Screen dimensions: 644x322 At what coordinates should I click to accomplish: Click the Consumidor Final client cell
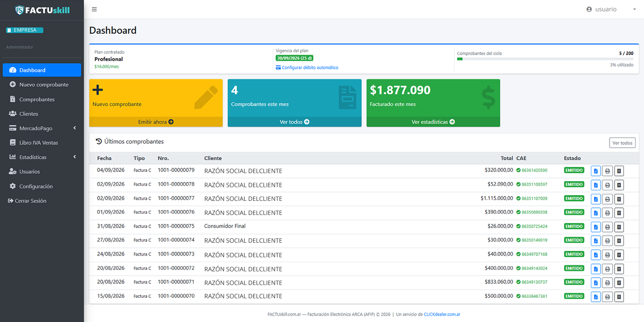225,226
